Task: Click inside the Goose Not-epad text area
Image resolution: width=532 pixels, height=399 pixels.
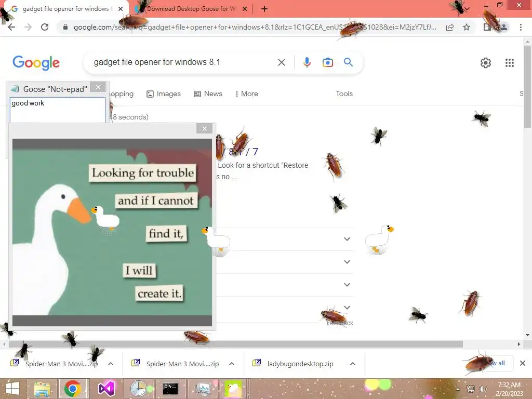Action: click(x=57, y=110)
